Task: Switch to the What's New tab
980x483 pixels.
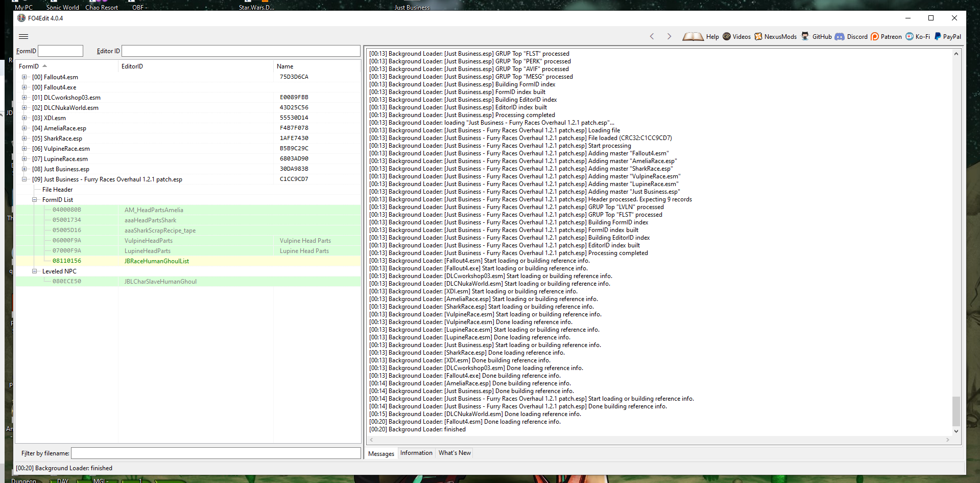Action: click(x=455, y=453)
